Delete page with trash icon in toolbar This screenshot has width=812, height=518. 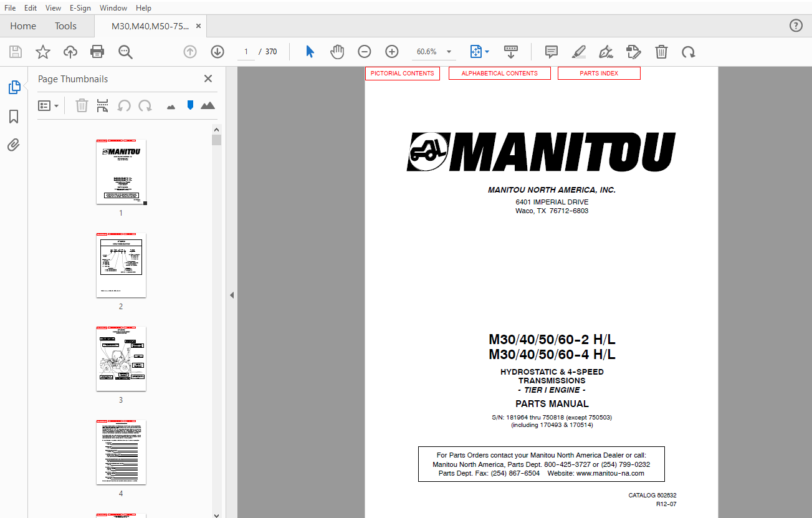[x=661, y=52]
